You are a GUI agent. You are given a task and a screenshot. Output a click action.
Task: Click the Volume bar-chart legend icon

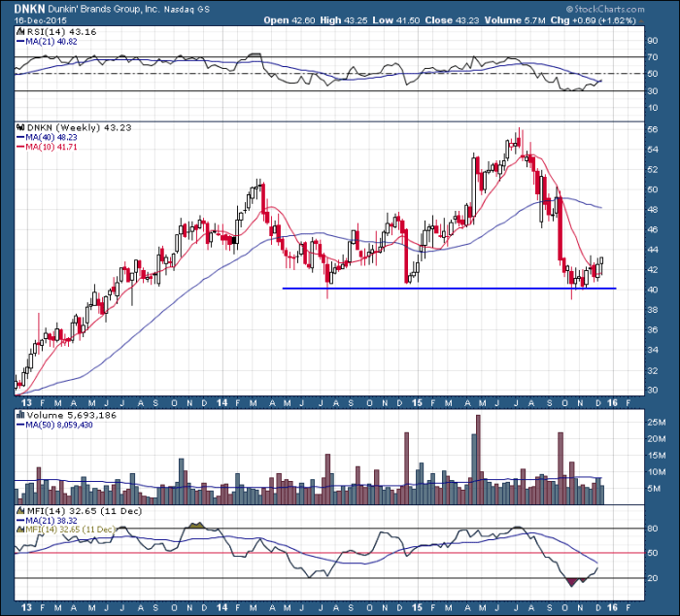tap(18, 415)
